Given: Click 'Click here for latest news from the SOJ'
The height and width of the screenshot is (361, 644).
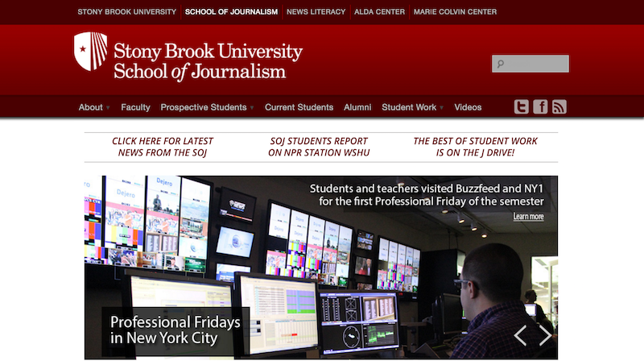Looking at the screenshot, I should click(163, 147).
